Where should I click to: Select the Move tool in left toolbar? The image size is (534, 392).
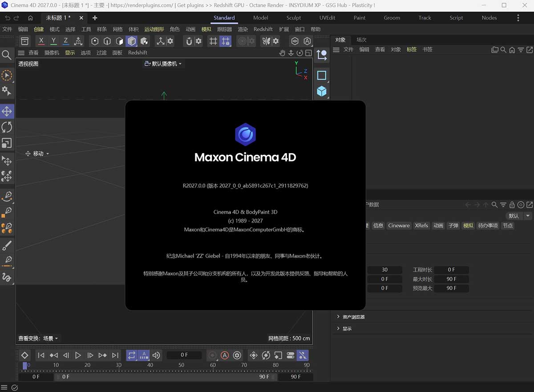[7, 111]
